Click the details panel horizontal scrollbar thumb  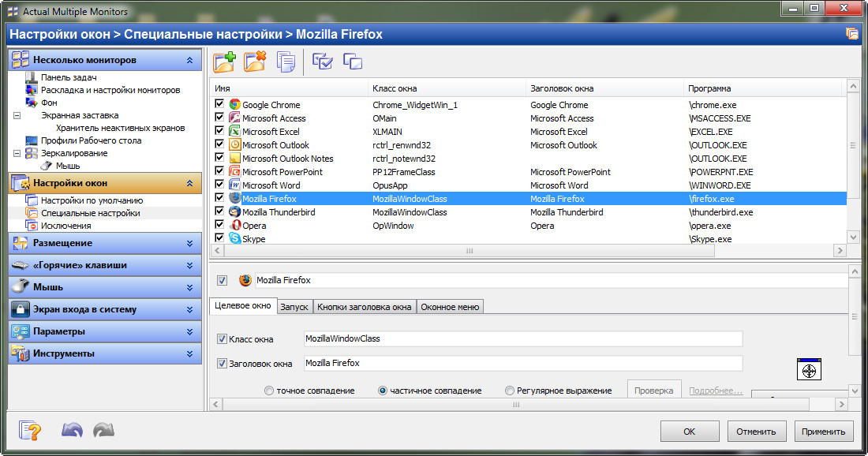click(x=516, y=405)
